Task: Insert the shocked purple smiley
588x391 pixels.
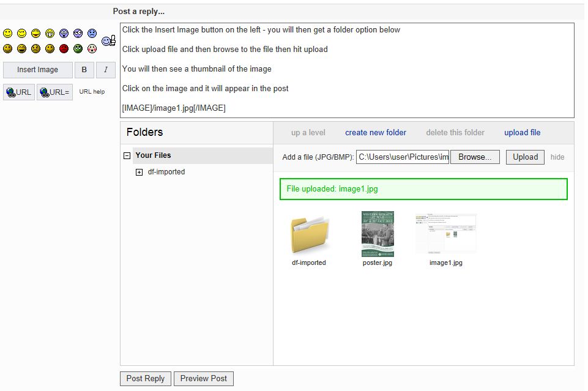Action: coord(64,34)
